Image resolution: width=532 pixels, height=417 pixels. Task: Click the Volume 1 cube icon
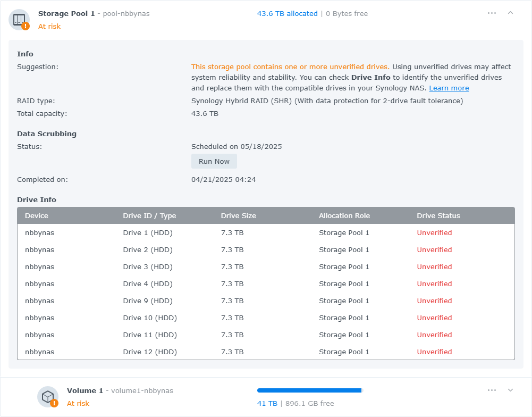(48, 397)
